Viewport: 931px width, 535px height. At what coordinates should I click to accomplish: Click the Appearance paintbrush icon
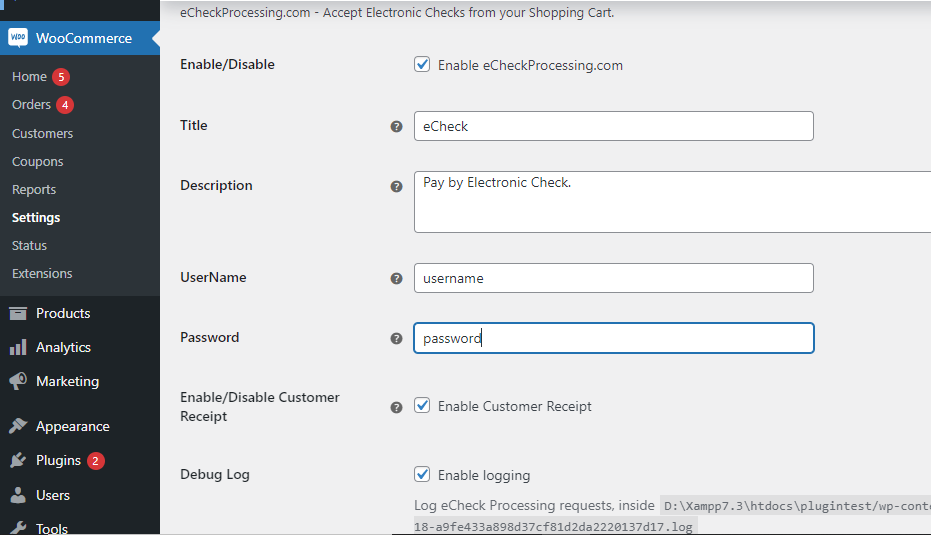tap(18, 426)
